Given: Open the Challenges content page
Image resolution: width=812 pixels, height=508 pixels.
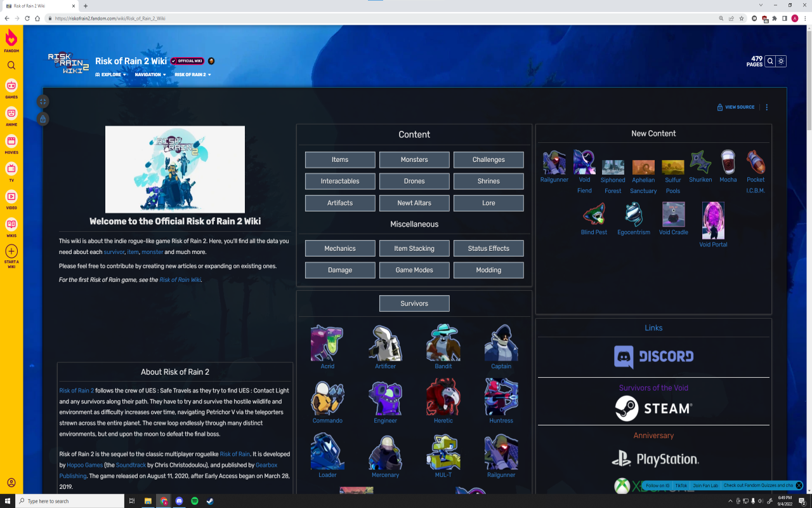Looking at the screenshot, I should [x=488, y=159].
